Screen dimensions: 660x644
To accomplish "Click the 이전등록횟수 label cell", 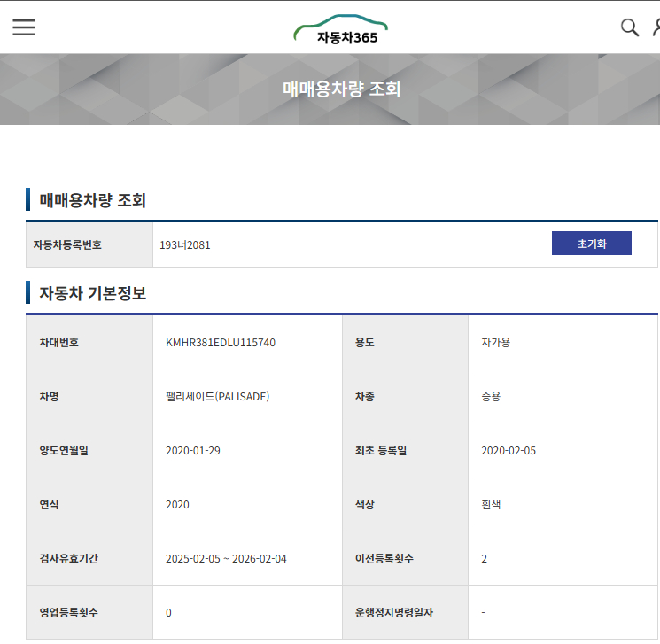I will point(384,558).
